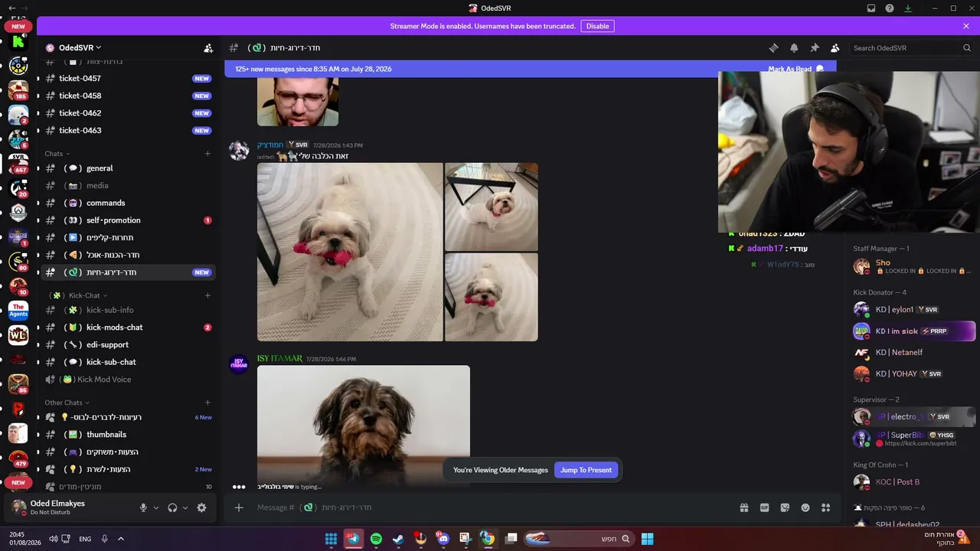Open member Sho's profile

pos(914,266)
